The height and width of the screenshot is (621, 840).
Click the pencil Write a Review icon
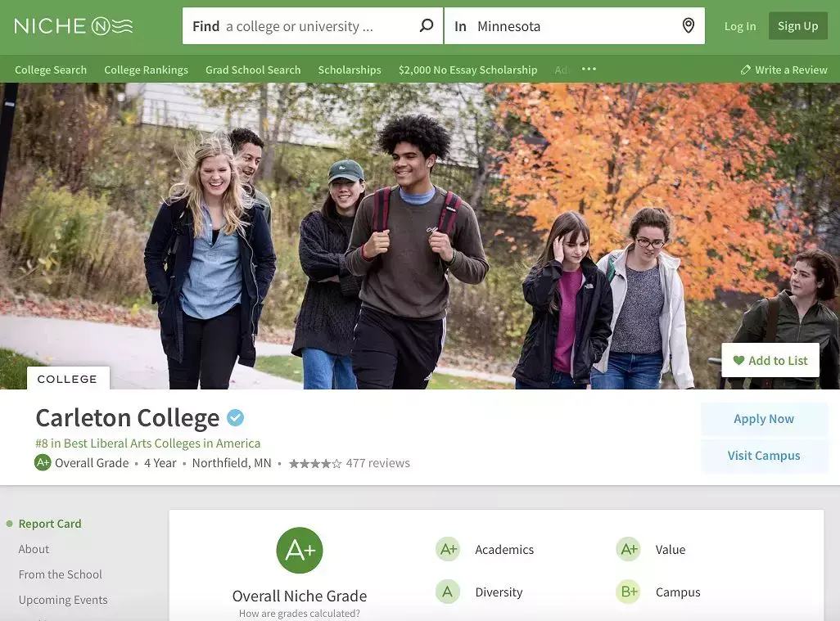[x=745, y=70]
